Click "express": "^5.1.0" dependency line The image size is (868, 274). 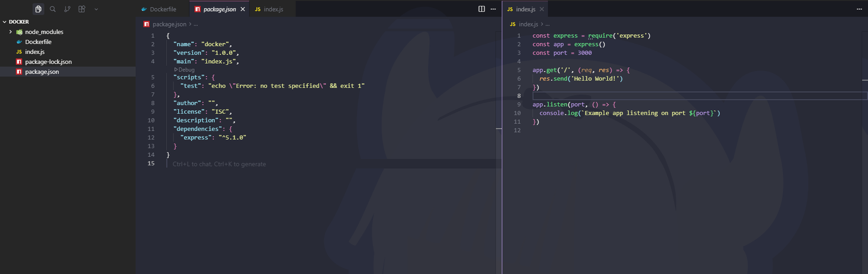click(x=213, y=138)
